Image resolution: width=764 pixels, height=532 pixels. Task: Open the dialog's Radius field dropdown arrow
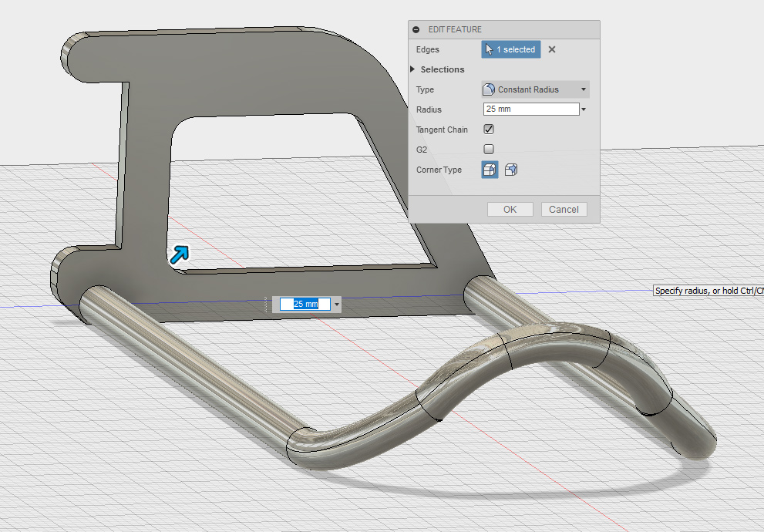(x=584, y=109)
